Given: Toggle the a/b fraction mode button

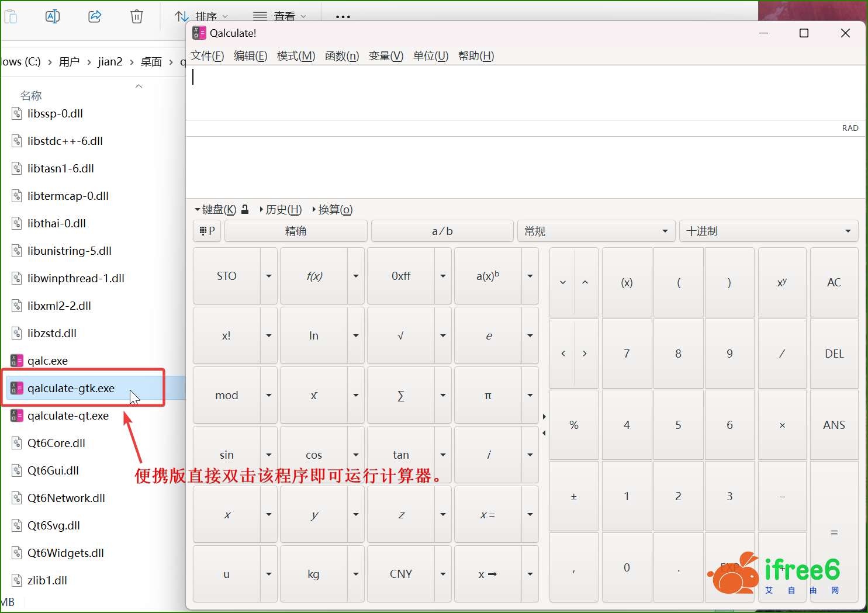Looking at the screenshot, I should point(442,231).
